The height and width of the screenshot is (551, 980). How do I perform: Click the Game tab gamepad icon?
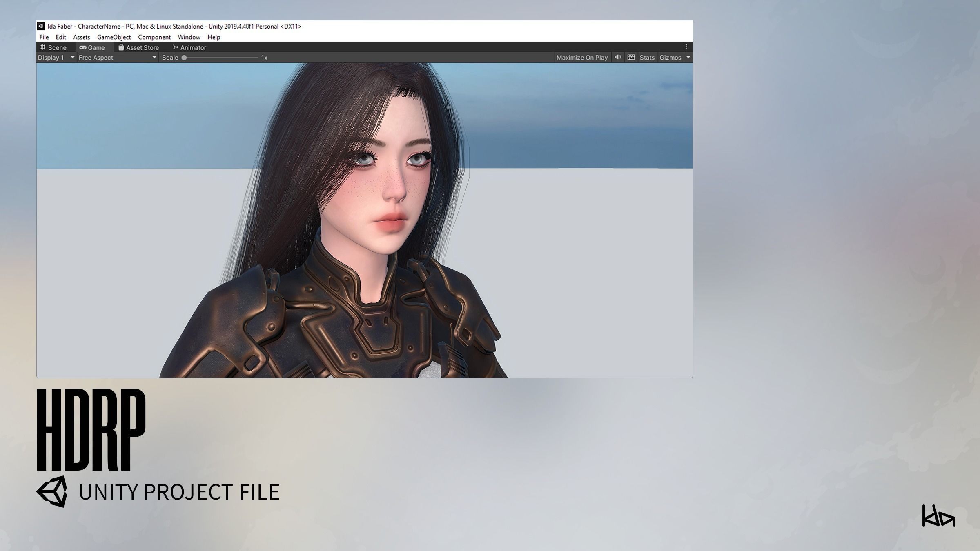tap(83, 47)
